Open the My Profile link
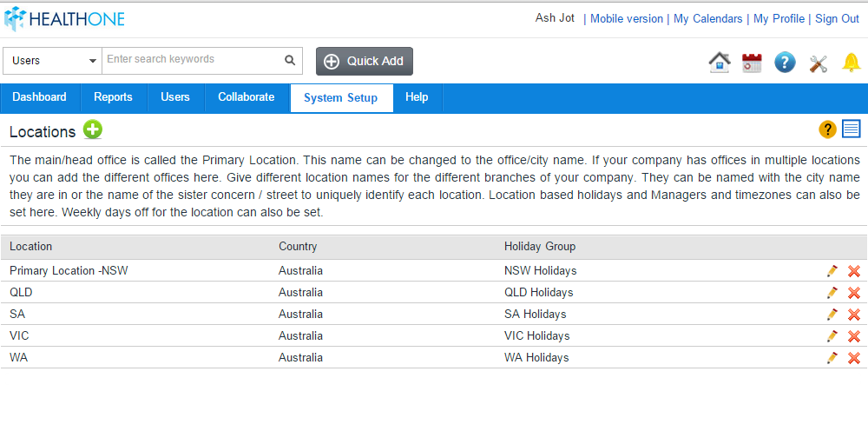This screenshot has height=431, width=868. pos(779,19)
